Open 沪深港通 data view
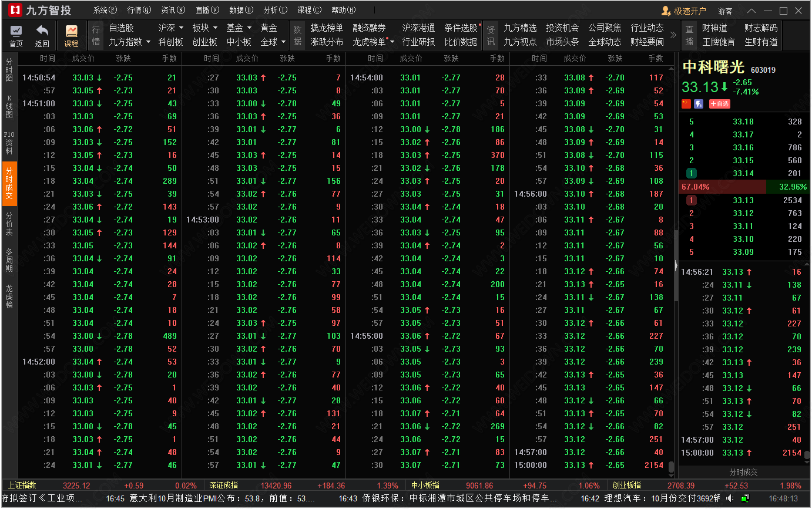 click(x=418, y=28)
